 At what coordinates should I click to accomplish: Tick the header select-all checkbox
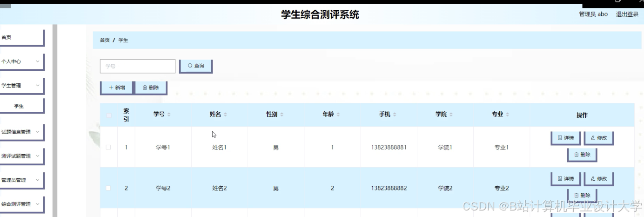[x=109, y=115]
